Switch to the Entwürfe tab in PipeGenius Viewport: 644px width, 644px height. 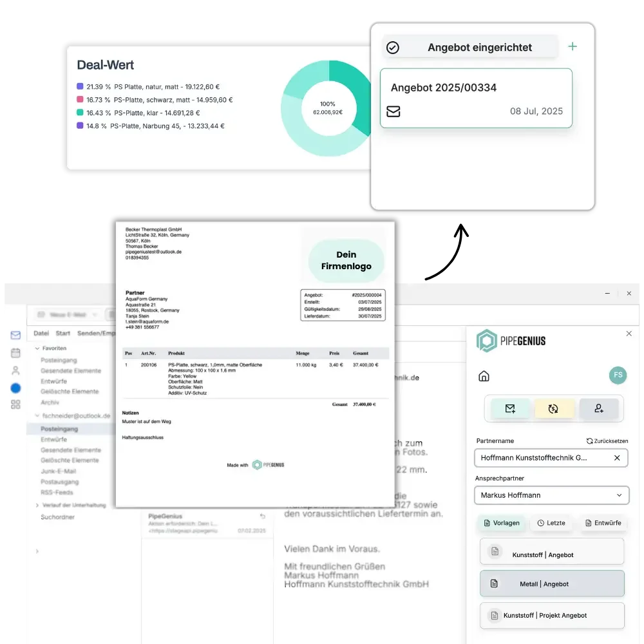[603, 523]
